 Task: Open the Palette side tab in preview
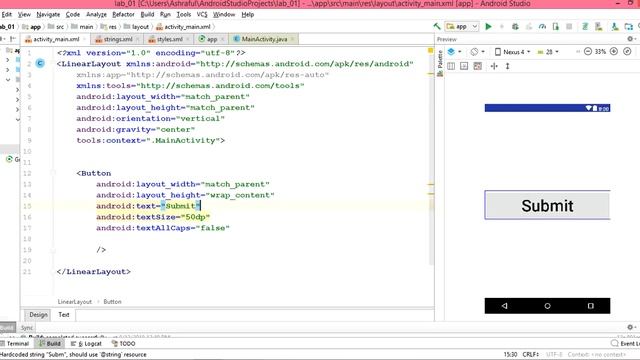[440, 63]
